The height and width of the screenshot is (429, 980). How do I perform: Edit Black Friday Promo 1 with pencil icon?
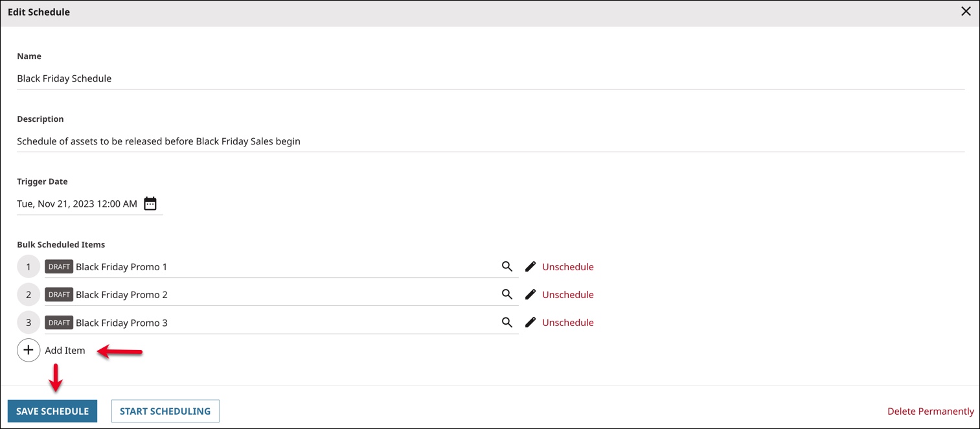(530, 266)
